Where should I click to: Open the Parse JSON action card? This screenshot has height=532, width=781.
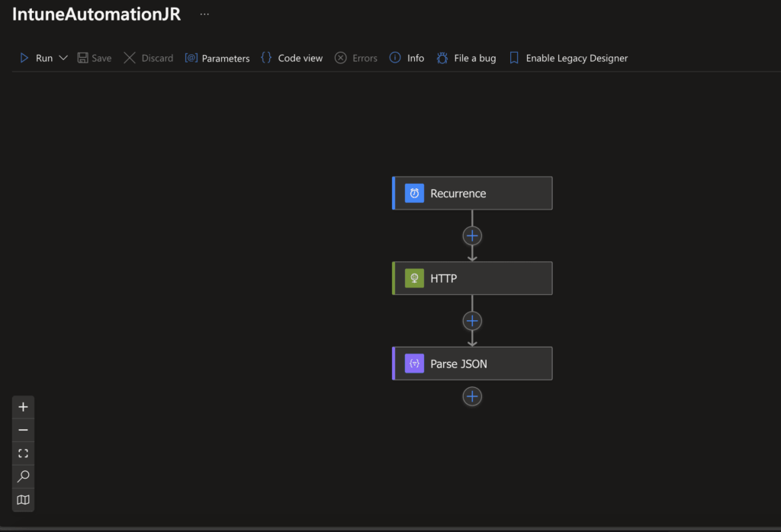[x=471, y=364]
